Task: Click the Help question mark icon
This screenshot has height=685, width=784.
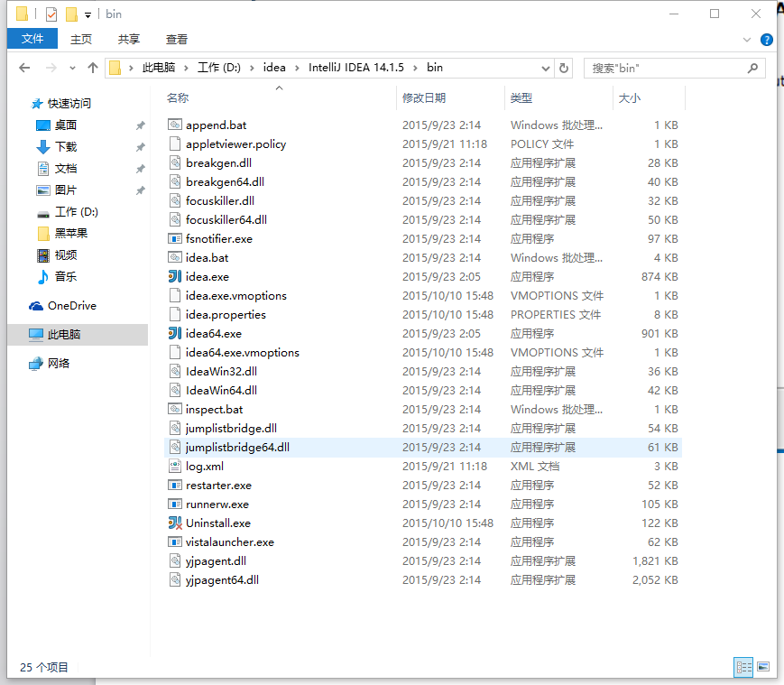Action: point(767,40)
